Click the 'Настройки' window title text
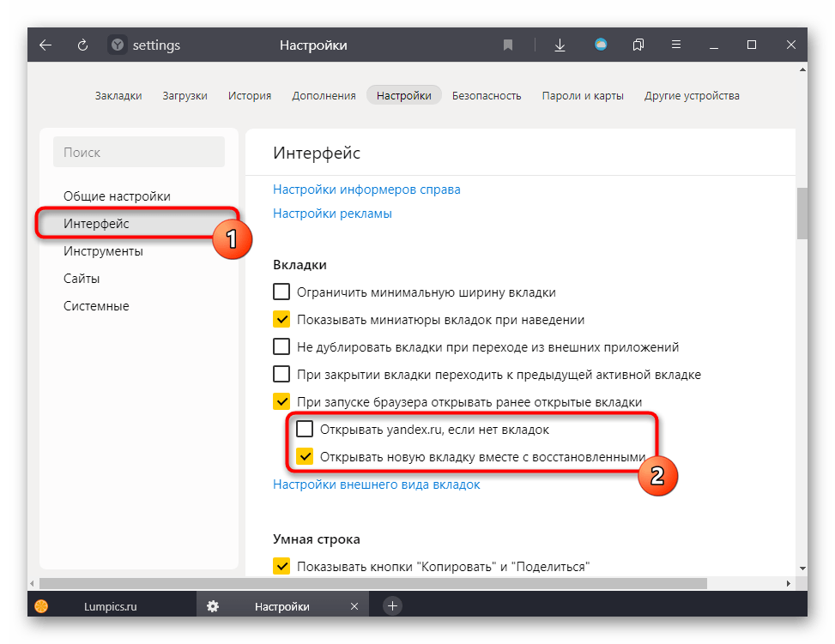The image size is (835, 644). pos(313,45)
